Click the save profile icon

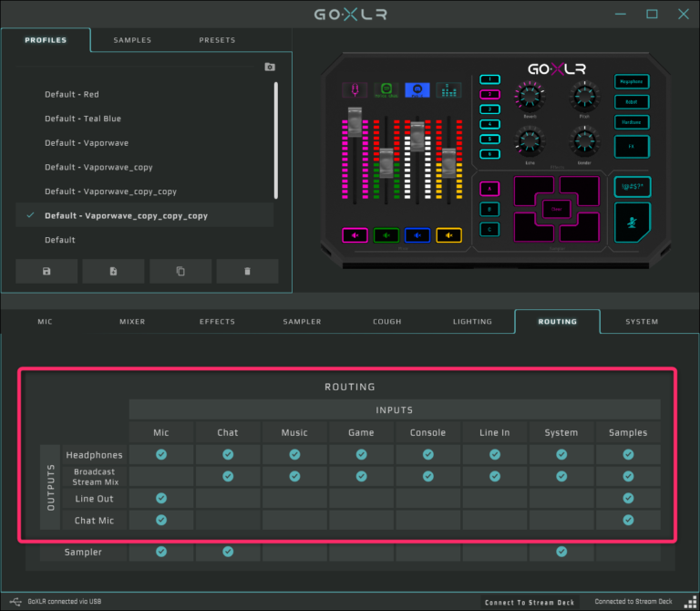[x=46, y=271]
